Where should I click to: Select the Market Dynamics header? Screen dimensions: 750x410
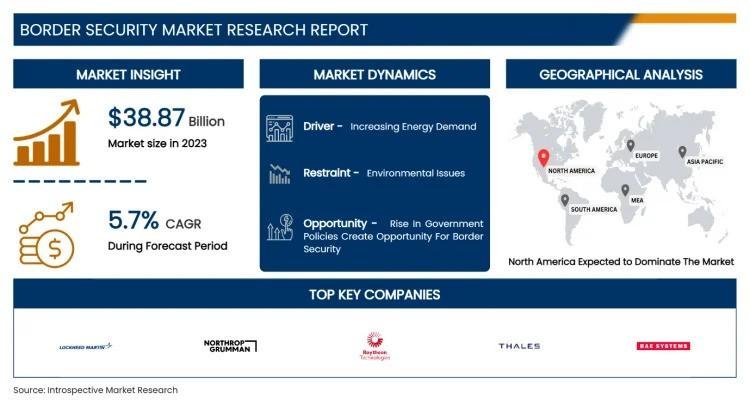pos(375,74)
